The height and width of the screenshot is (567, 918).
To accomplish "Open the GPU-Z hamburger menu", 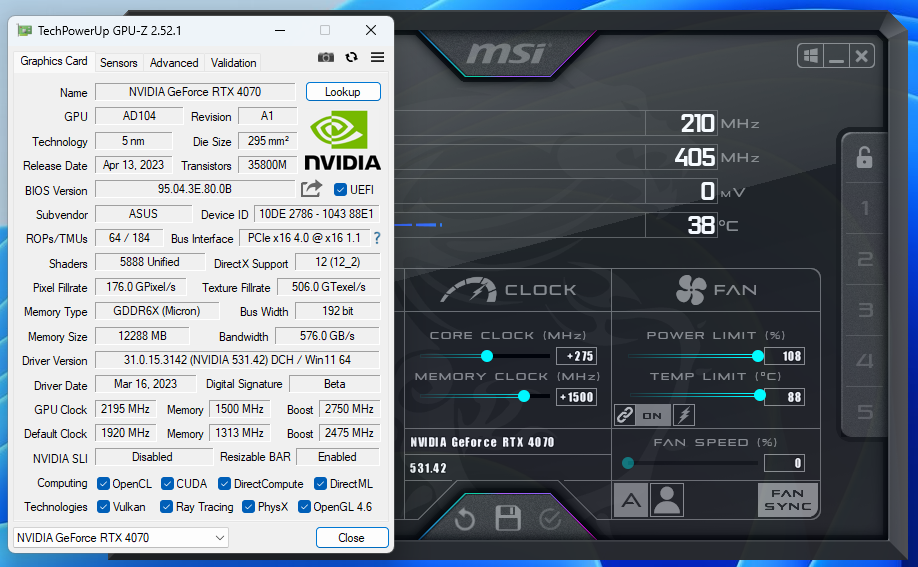I will click(378, 57).
